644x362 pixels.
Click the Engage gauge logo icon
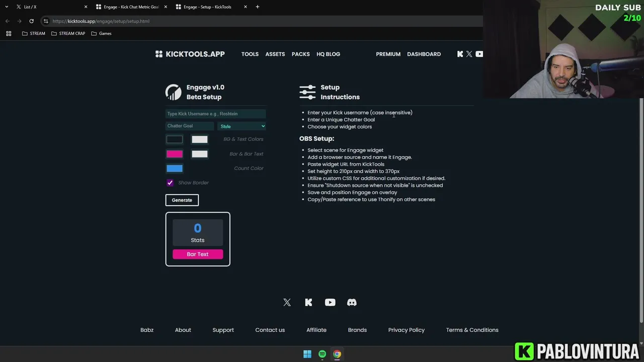pos(174,92)
